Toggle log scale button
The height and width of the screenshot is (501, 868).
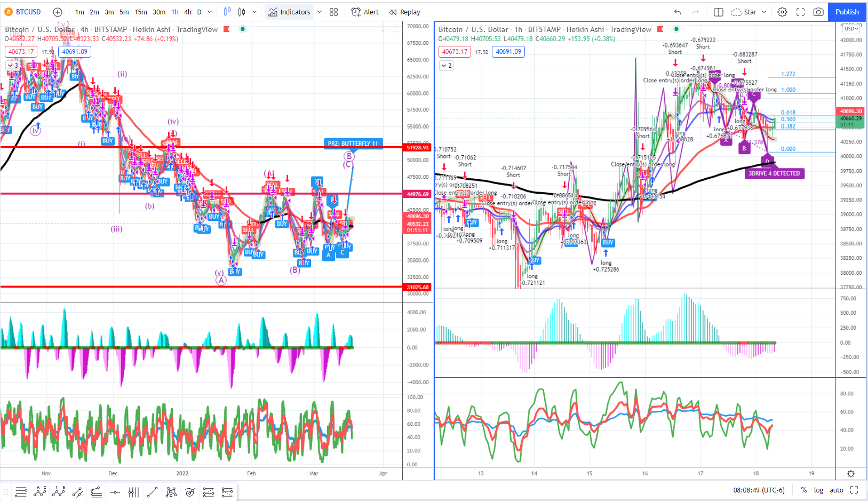pyautogui.click(x=818, y=490)
